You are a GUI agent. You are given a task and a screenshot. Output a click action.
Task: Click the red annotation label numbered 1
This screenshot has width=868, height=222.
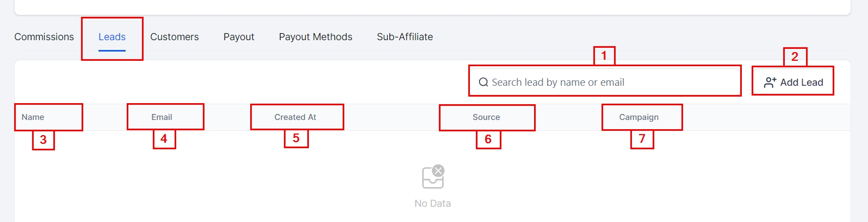[x=604, y=56]
